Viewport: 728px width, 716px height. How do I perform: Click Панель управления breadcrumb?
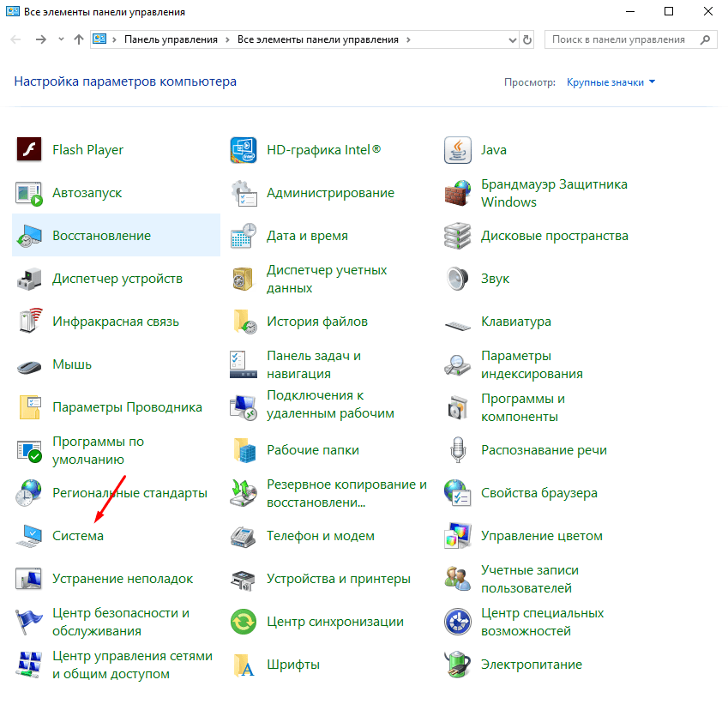point(171,39)
